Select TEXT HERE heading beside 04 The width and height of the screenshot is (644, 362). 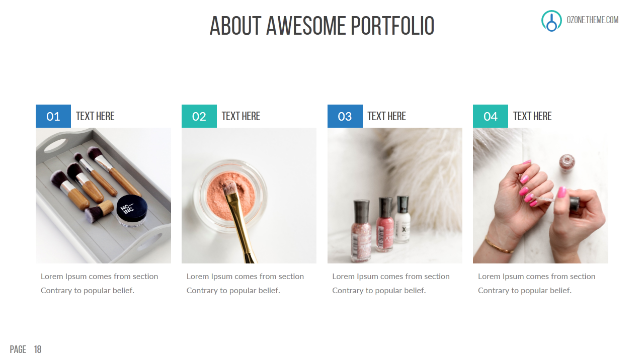(x=532, y=116)
